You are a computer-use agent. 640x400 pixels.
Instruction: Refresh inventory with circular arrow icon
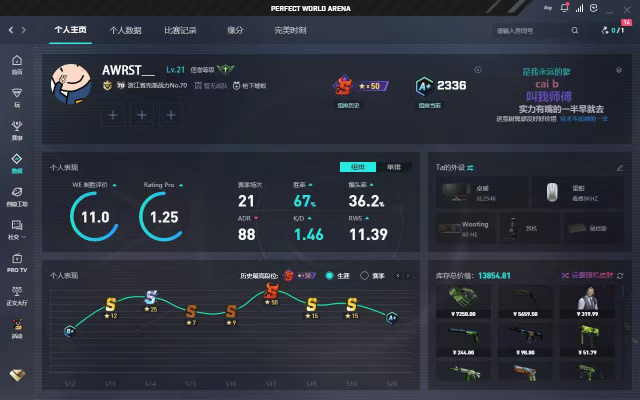click(620, 276)
